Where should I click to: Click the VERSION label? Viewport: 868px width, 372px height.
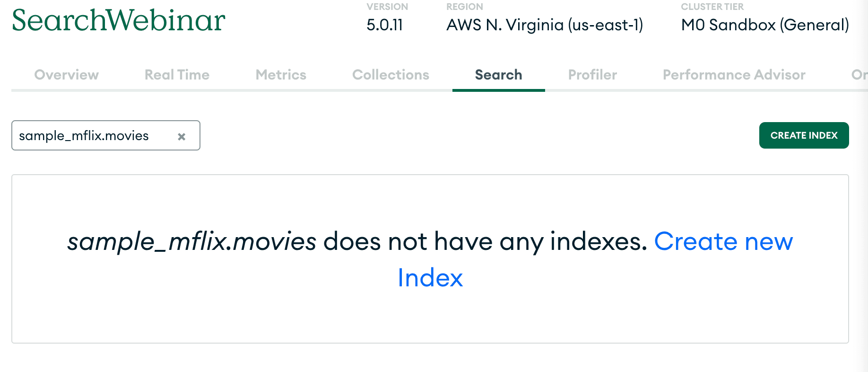[x=387, y=7]
